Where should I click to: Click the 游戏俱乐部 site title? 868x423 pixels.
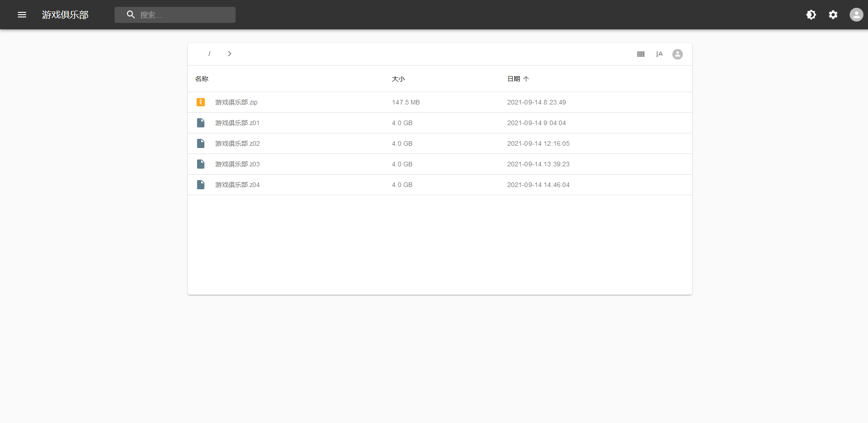click(65, 15)
